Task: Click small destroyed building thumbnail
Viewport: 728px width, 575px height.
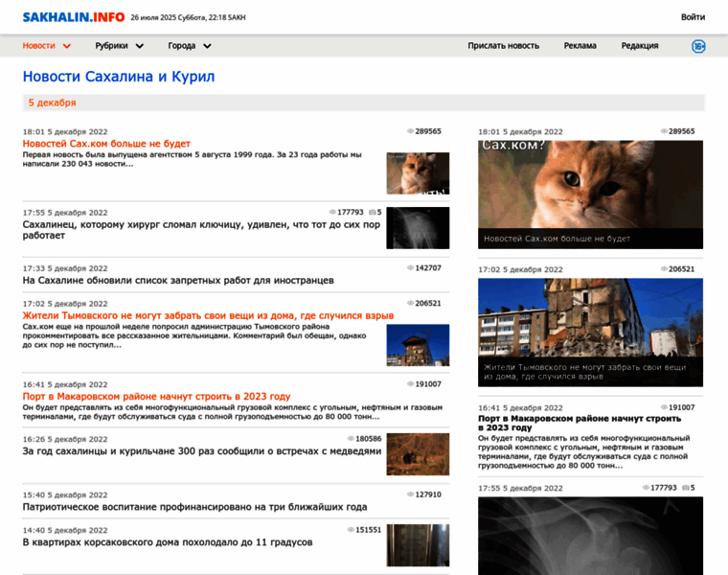Action: click(418, 345)
